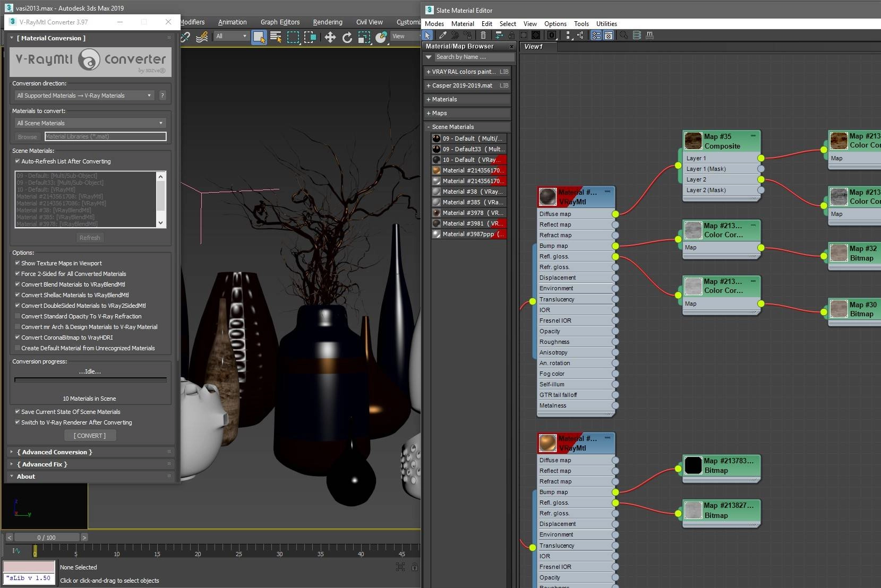Click the Select and Place tool icon
Viewport: 881px width, 588px height.
coord(381,37)
